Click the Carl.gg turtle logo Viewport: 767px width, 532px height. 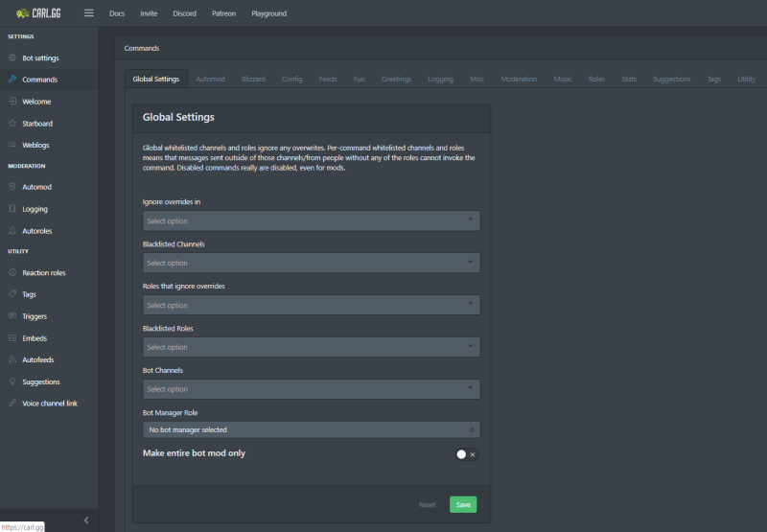pyautogui.click(x=22, y=13)
